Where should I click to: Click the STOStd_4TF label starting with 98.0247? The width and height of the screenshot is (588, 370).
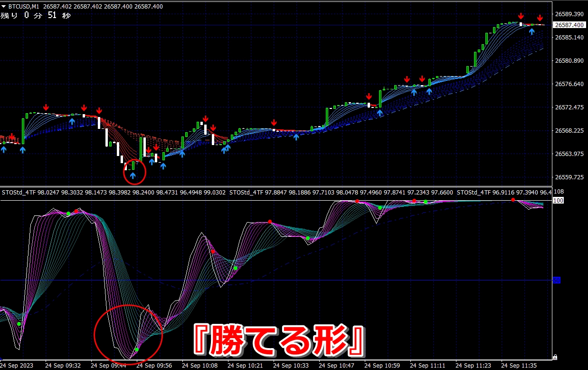(x=114, y=193)
